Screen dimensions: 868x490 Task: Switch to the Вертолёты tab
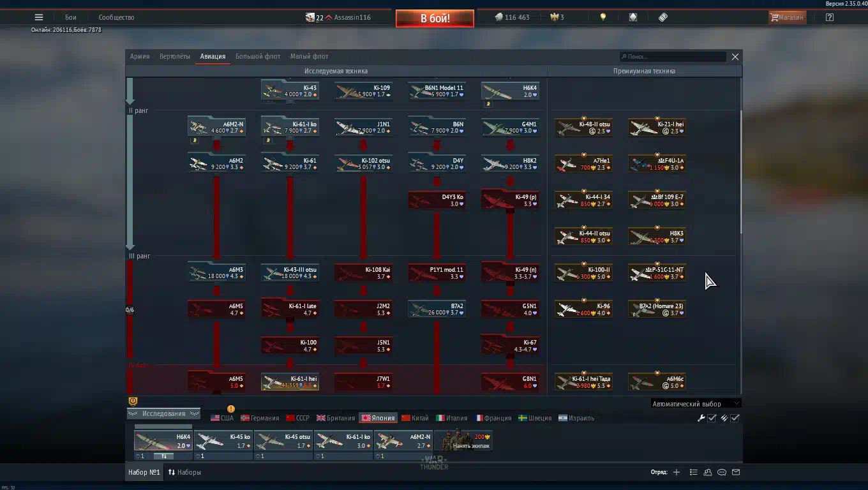click(x=175, y=56)
